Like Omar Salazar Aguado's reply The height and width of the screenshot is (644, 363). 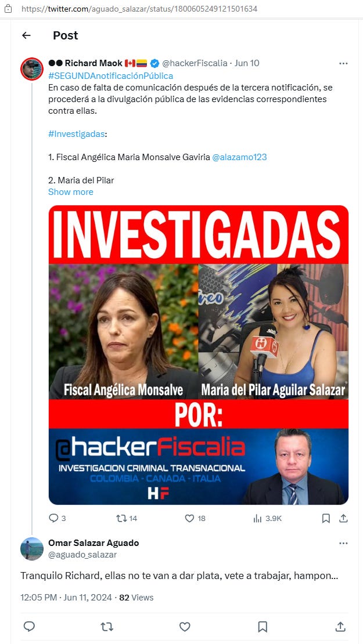(x=185, y=627)
